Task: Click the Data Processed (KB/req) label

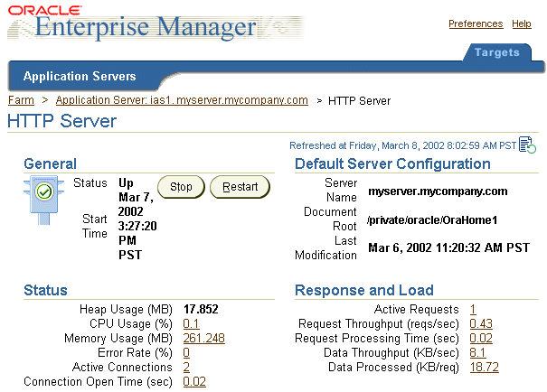Action: pyautogui.click(x=393, y=367)
